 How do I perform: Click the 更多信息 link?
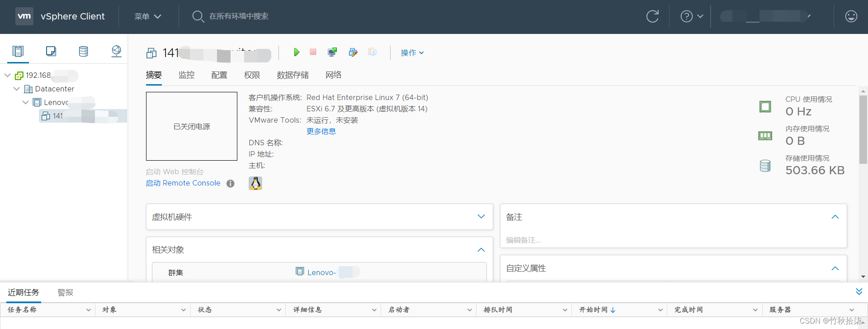(321, 131)
